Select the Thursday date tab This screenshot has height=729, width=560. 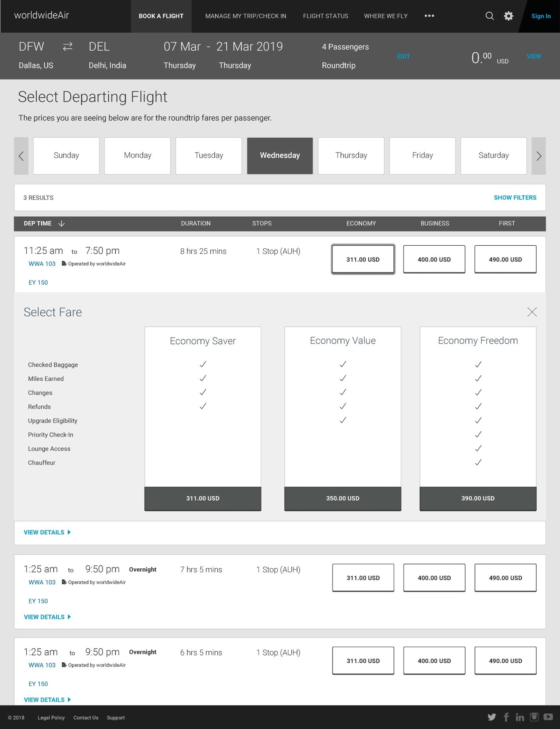[x=351, y=156]
